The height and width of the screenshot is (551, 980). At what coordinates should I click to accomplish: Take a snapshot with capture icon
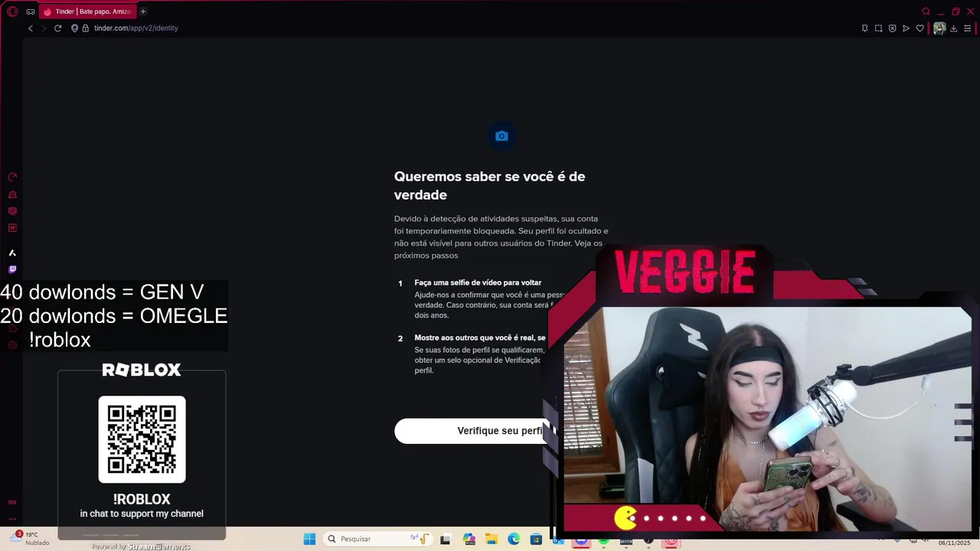coord(878,28)
